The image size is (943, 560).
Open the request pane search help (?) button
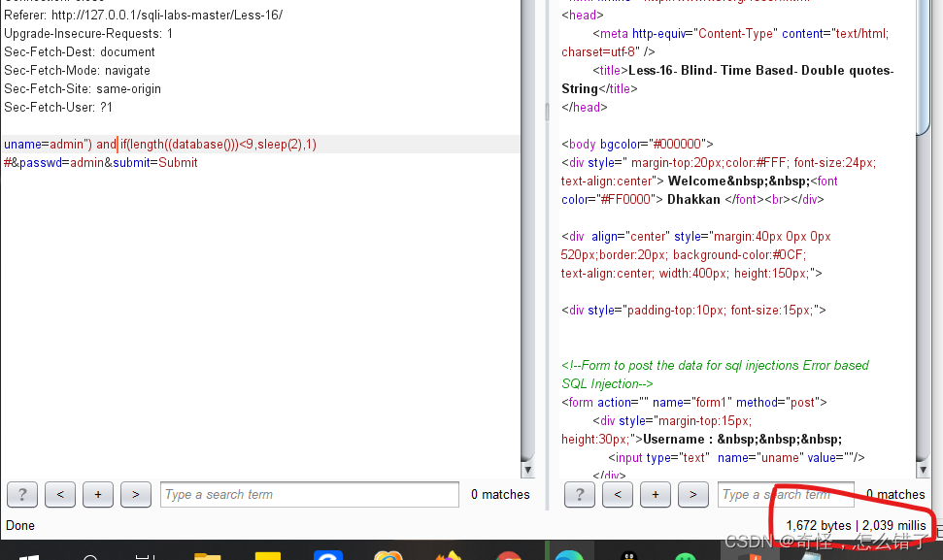[22, 495]
